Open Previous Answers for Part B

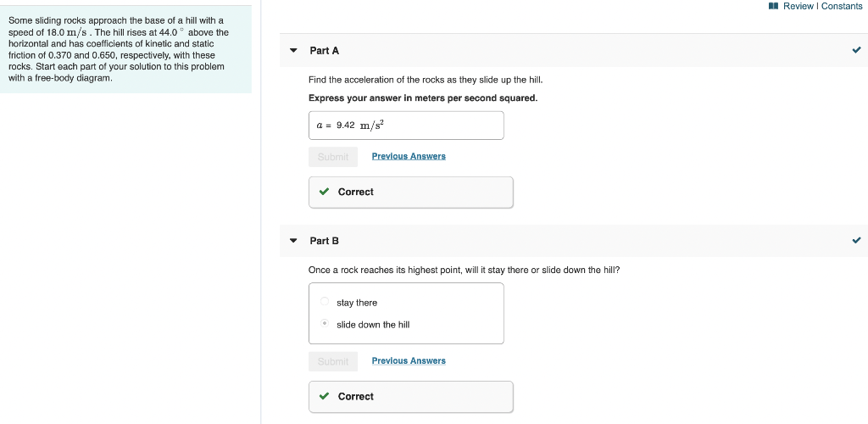(409, 360)
